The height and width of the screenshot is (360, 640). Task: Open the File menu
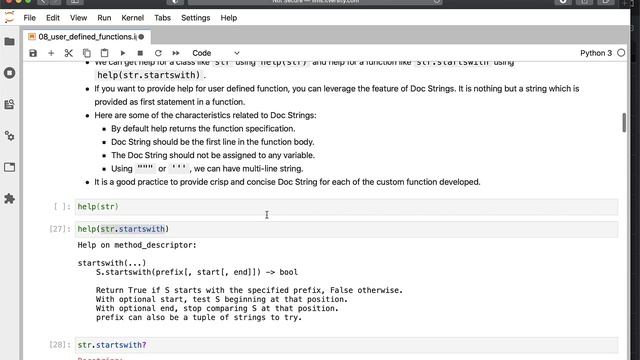tap(29, 18)
